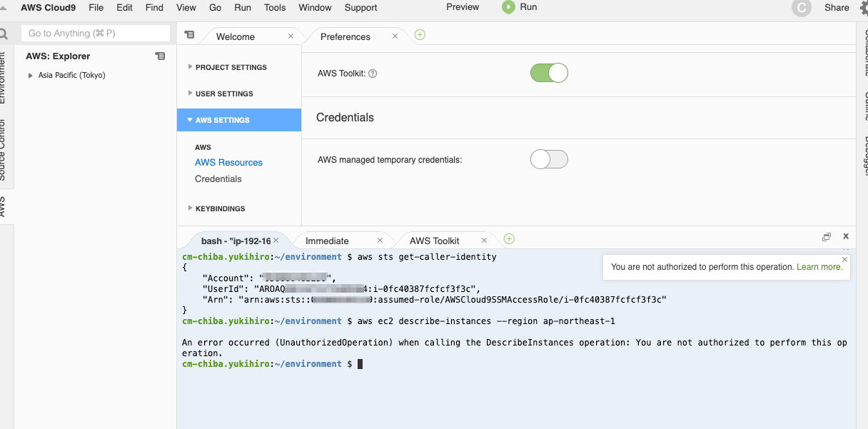Add a new editor tab with the plus icon
This screenshot has width=868, height=429.
click(x=420, y=34)
